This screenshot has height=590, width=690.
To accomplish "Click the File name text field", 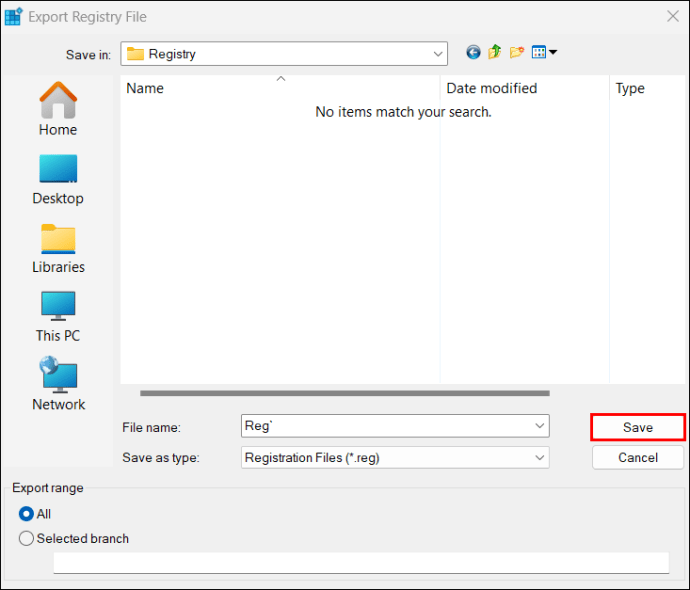I will (386, 426).
